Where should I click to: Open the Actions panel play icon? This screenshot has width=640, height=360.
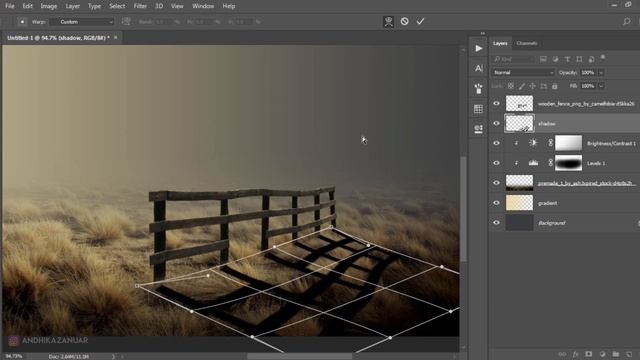pos(478,49)
